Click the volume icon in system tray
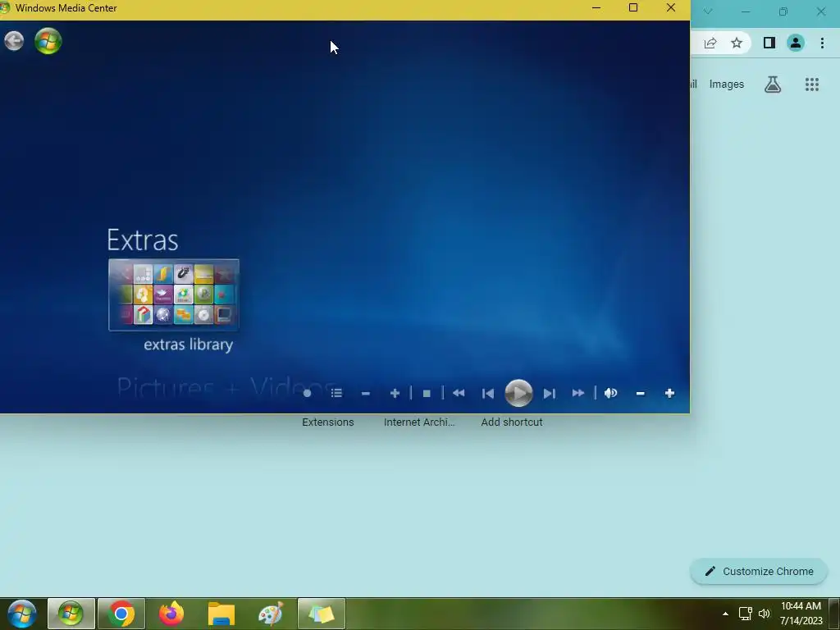Viewport: 840px width, 630px height. (x=765, y=614)
